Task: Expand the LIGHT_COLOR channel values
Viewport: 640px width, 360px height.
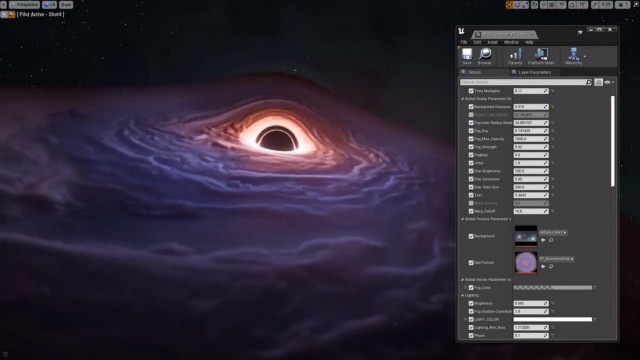Action: pos(465,319)
